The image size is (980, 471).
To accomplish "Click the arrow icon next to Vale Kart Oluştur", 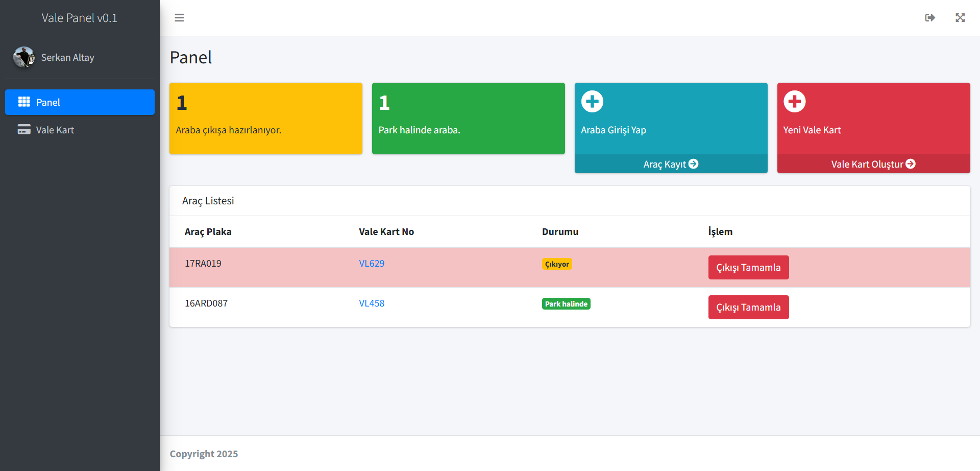I will [x=912, y=163].
